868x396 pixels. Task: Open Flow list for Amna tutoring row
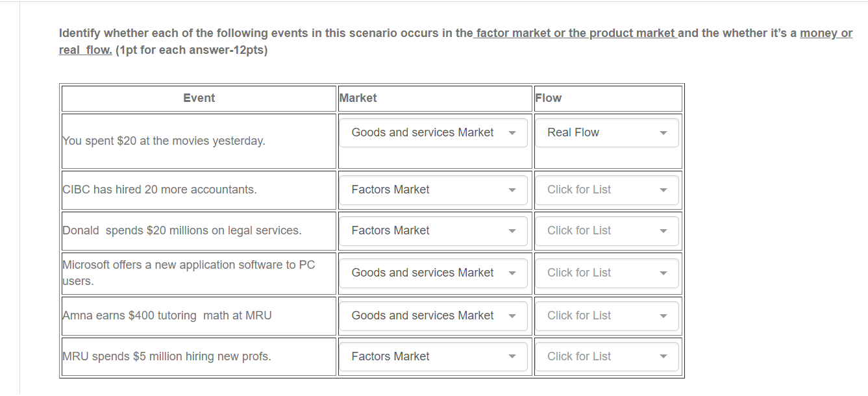pyautogui.click(x=607, y=316)
